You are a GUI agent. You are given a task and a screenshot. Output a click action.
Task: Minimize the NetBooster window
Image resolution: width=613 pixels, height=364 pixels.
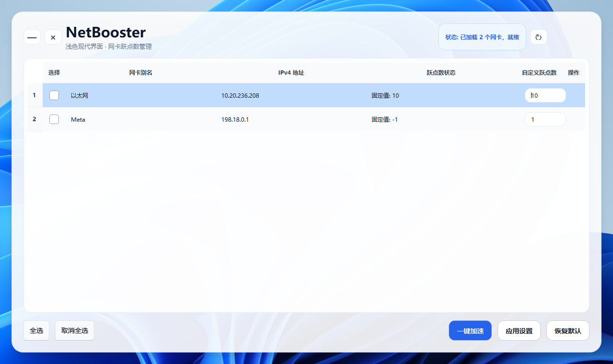(32, 37)
